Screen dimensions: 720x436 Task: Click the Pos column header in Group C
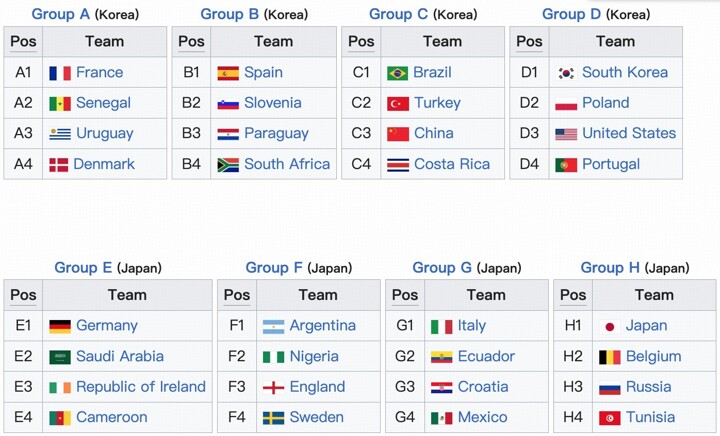point(361,42)
